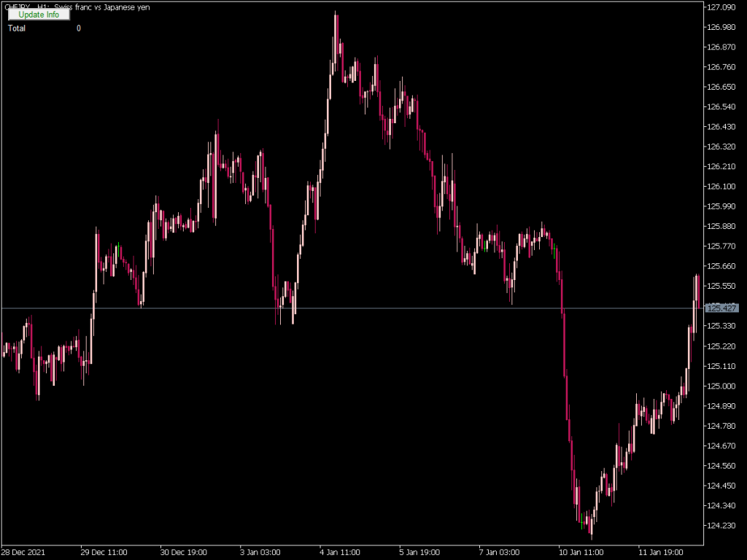
Task: Click the highlighted 125.427 price tag
Action: coord(724,308)
